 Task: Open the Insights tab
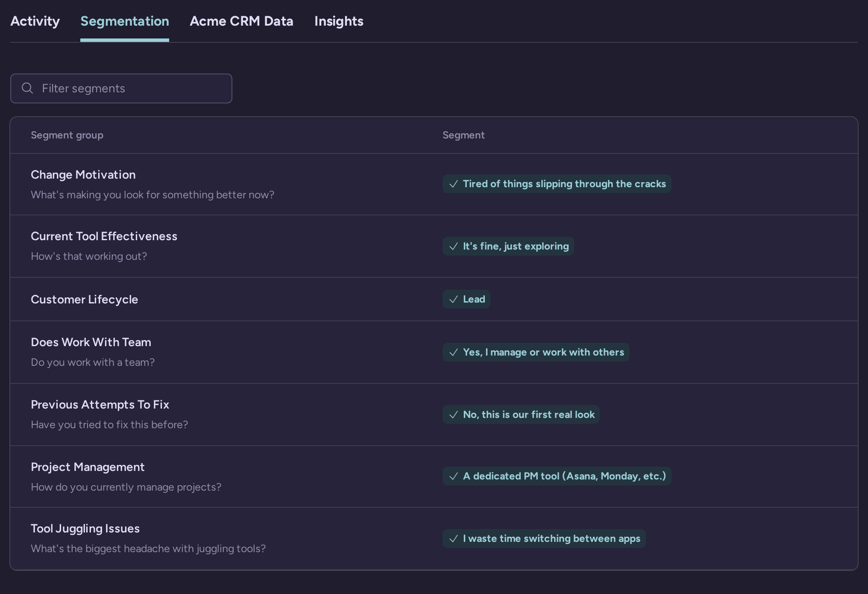coord(339,21)
